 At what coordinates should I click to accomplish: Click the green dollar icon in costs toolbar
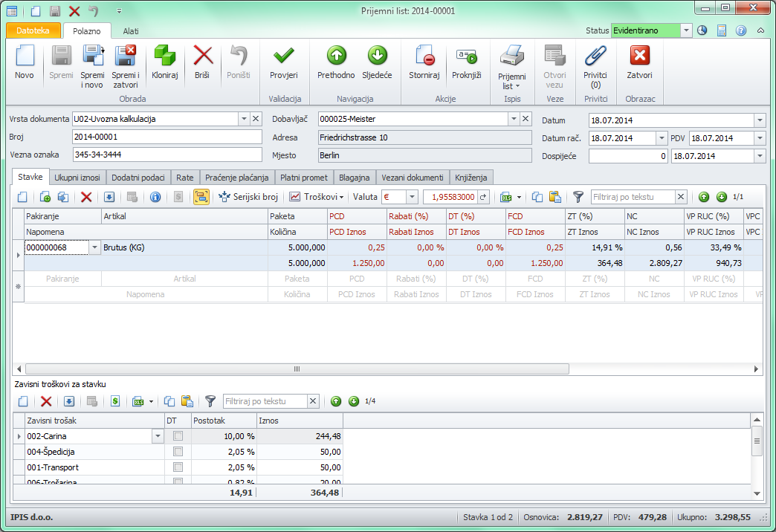[x=114, y=401]
